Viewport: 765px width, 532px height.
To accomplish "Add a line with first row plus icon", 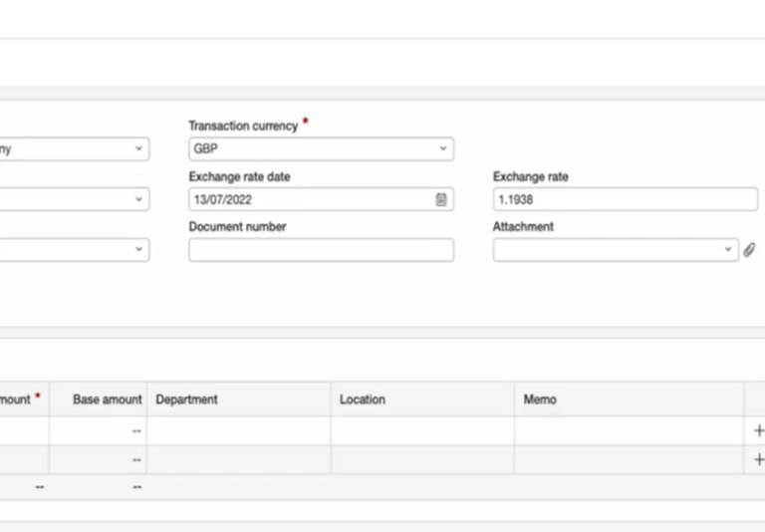I will 759,430.
